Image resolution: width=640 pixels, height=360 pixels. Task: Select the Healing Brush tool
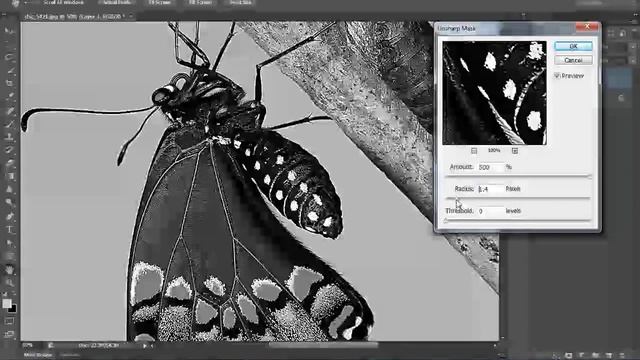click(x=9, y=110)
